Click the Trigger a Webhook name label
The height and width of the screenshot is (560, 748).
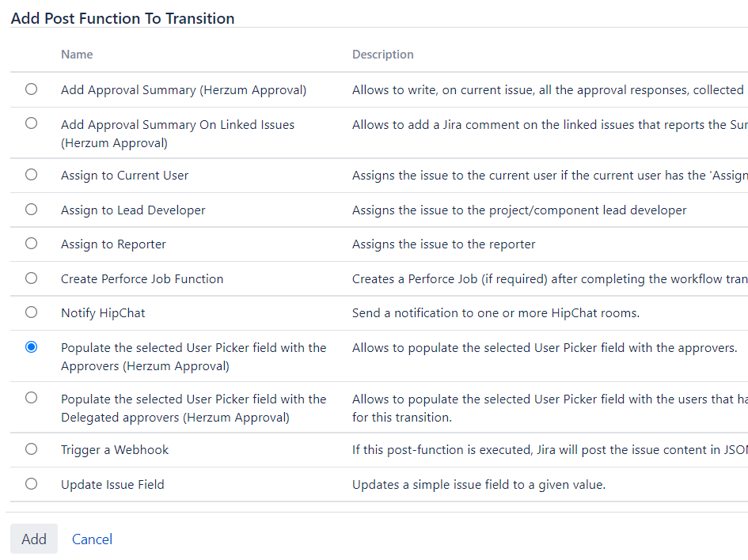(x=115, y=450)
